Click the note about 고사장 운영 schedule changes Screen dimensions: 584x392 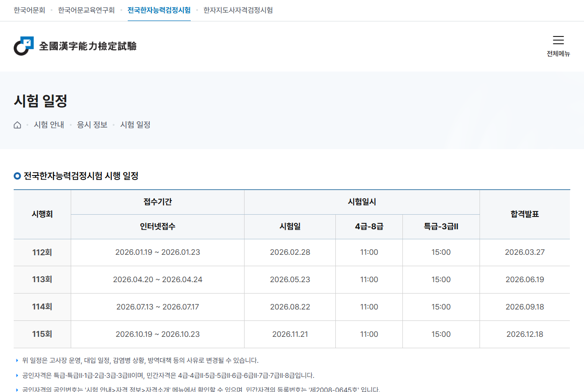tap(141, 361)
